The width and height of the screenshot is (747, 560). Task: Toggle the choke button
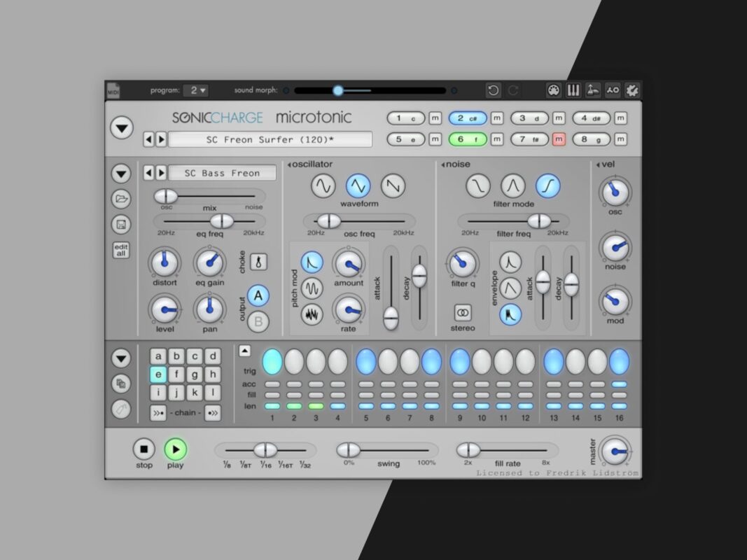click(259, 262)
